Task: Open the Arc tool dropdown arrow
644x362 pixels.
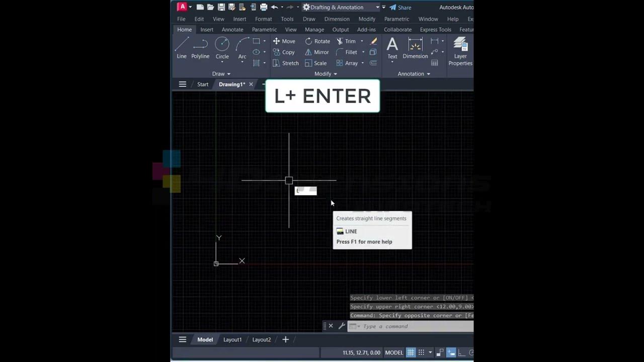Action: (243, 62)
